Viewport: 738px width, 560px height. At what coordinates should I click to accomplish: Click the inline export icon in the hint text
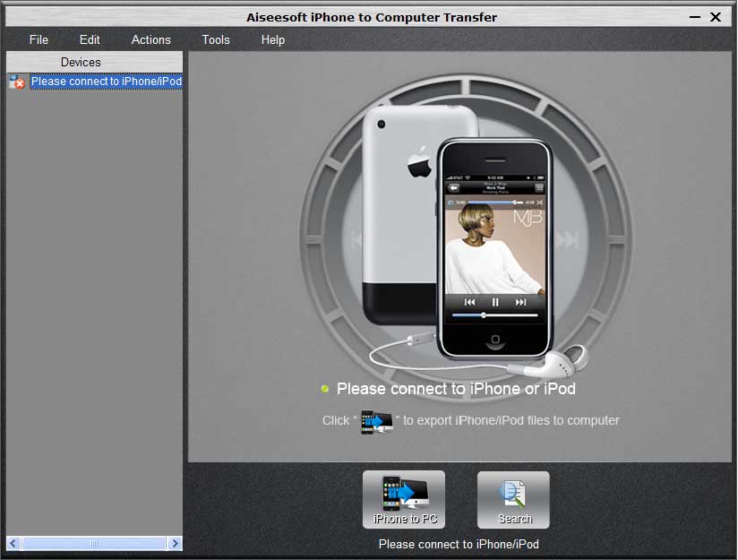377,421
